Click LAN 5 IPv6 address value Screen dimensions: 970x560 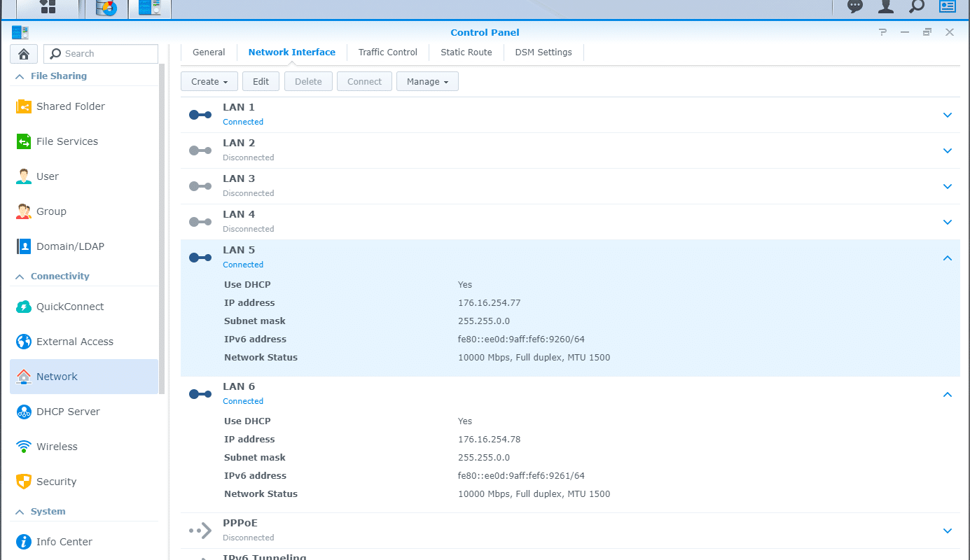coord(521,339)
